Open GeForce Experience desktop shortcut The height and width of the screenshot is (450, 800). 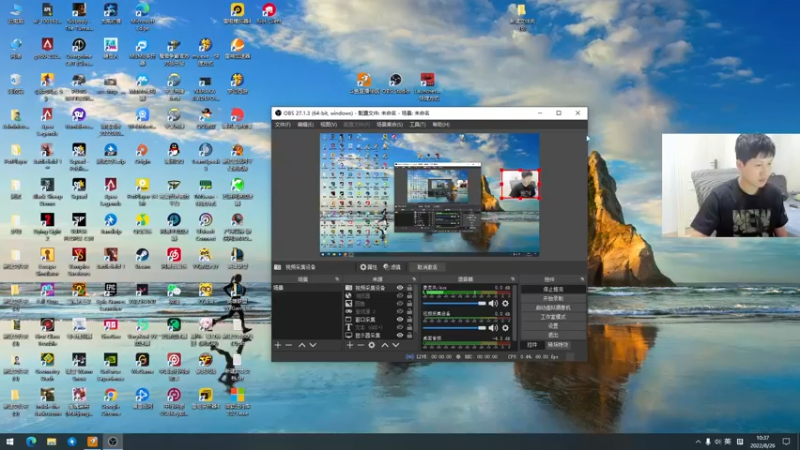point(110,367)
